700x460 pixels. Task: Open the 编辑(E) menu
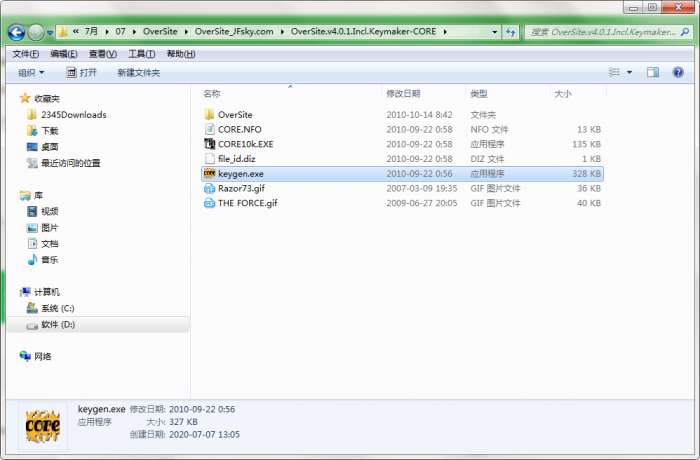click(x=64, y=54)
